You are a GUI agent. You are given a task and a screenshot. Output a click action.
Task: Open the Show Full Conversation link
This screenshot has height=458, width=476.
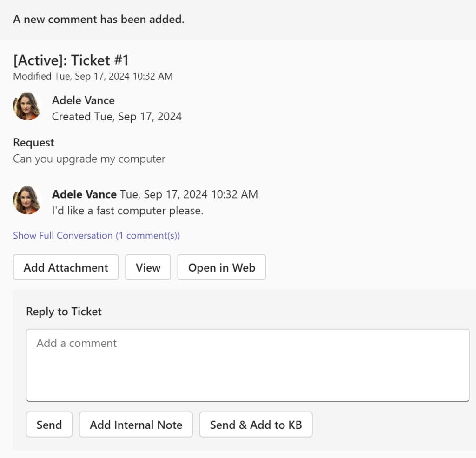coord(96,235)
